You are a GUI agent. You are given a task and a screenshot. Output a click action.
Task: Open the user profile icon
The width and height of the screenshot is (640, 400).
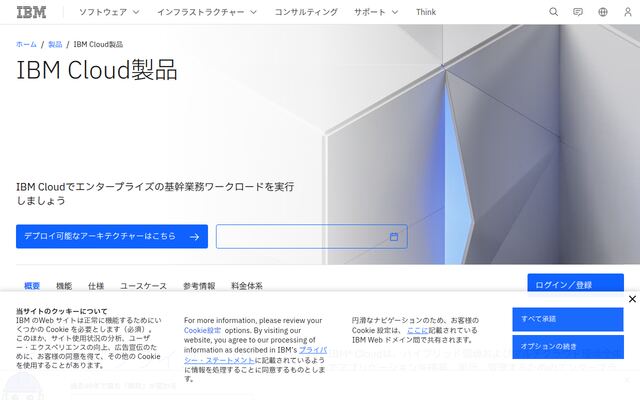pos(627,12)
